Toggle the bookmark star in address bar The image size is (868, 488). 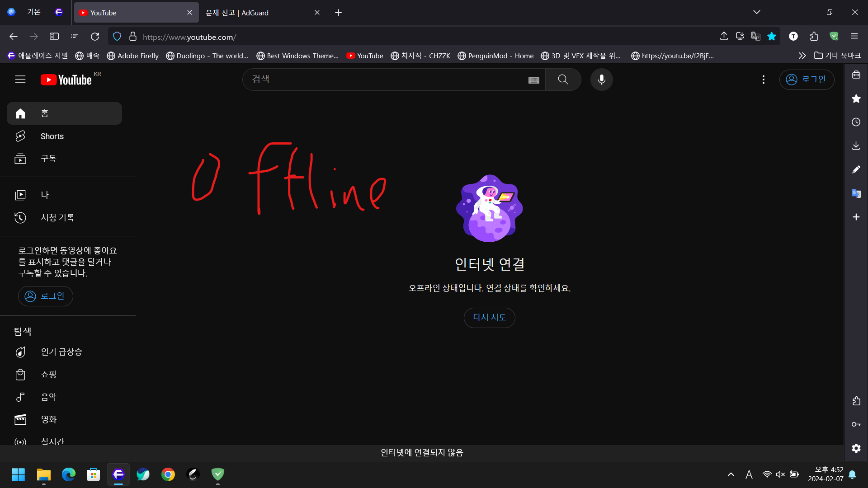pyautogui.click(x=772, y=36)
